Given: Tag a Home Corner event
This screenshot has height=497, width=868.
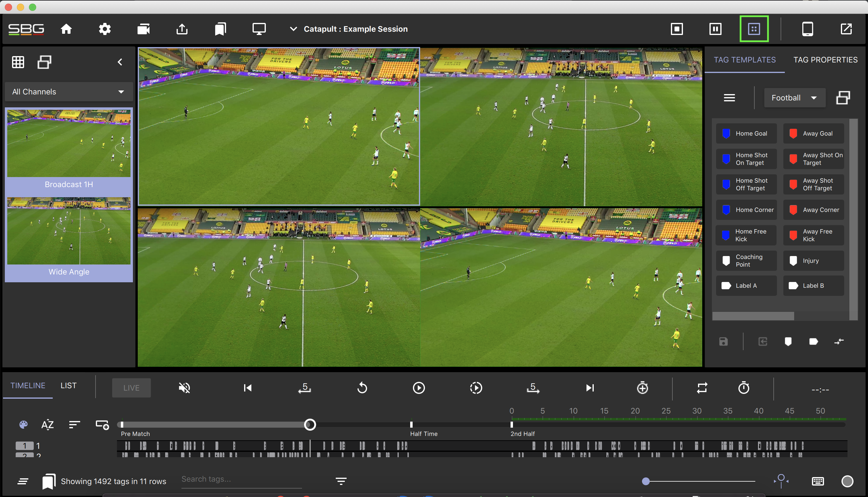Looking at the screenshot, I should click(x=746, y=210).
